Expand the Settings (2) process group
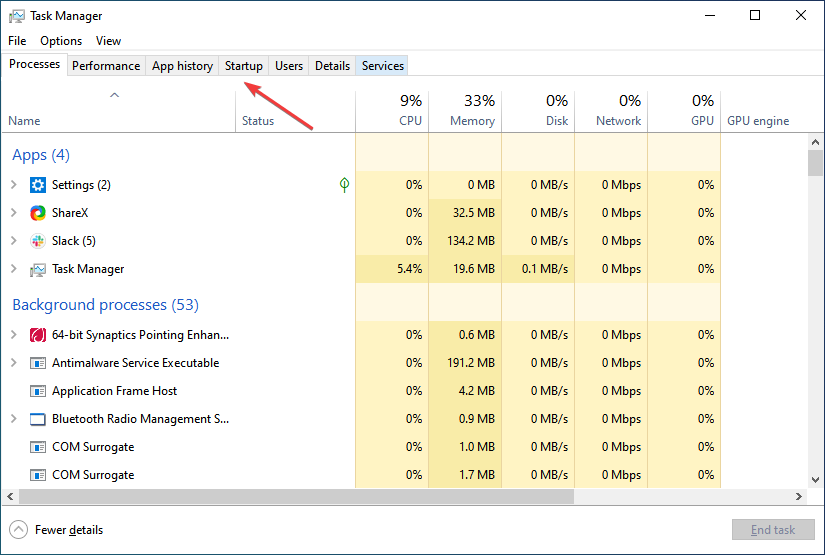This screenshot has height=555, width=825. pos(14,185)
